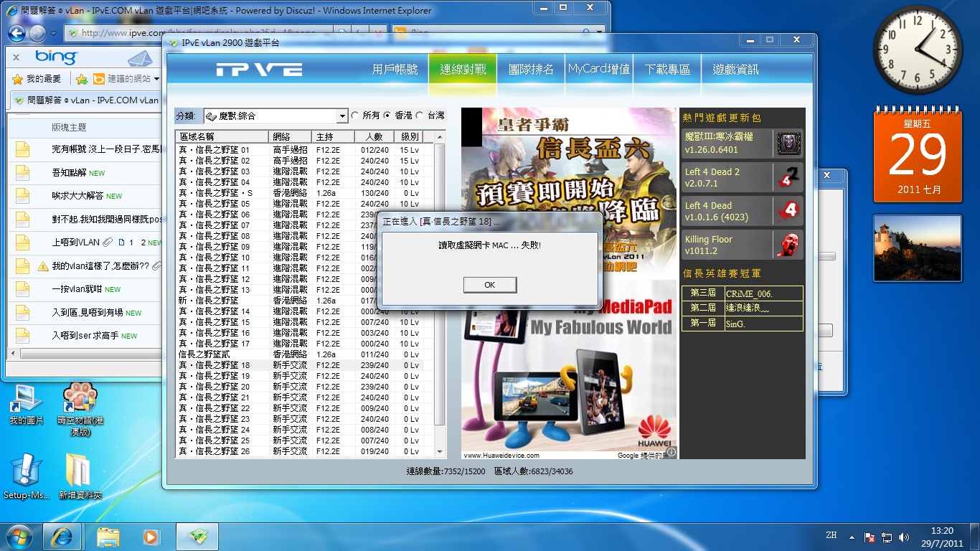
Task: Click OK in the MAC error dialog
Action: tap(489, 285)
